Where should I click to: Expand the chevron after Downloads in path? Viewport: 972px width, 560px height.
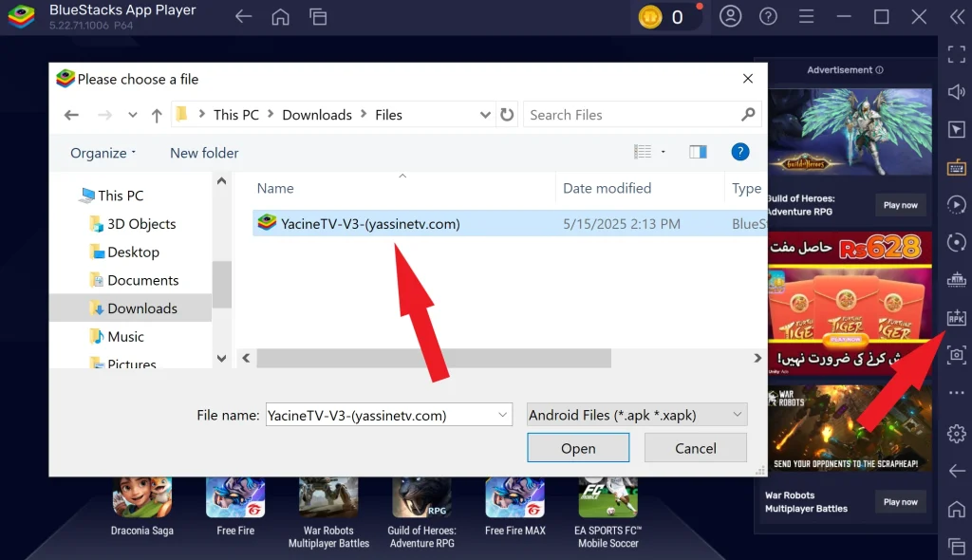tap(364, 114)
